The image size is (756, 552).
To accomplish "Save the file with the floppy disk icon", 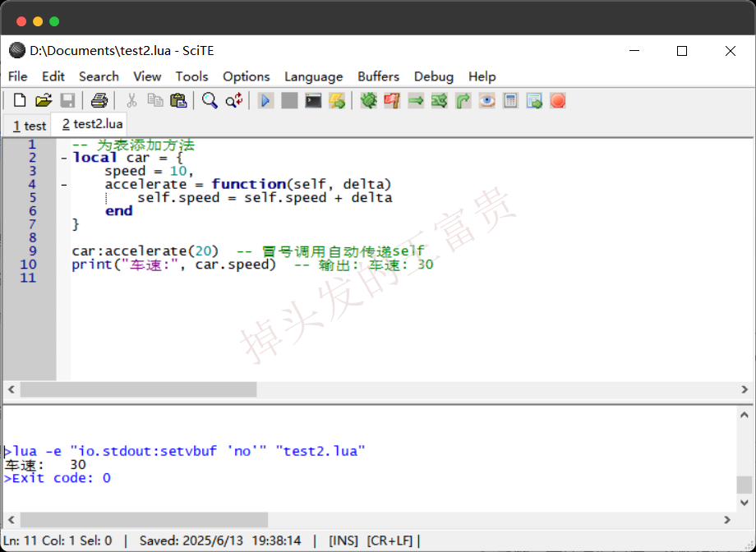I will 67,101.
